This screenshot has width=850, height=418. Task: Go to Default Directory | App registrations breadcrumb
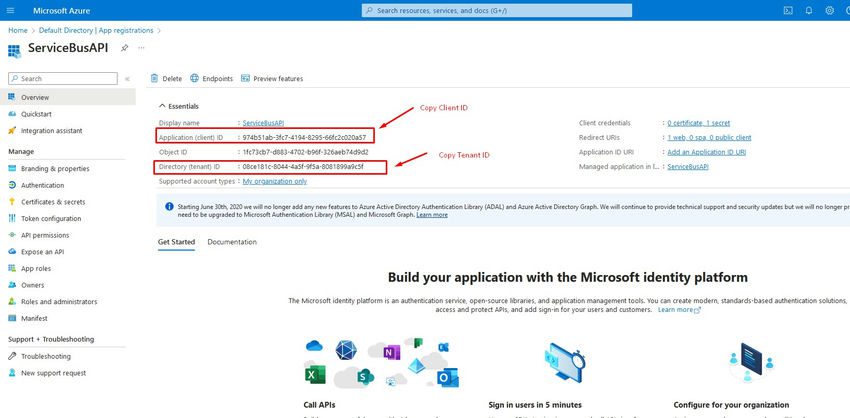(x=96, y=30)
